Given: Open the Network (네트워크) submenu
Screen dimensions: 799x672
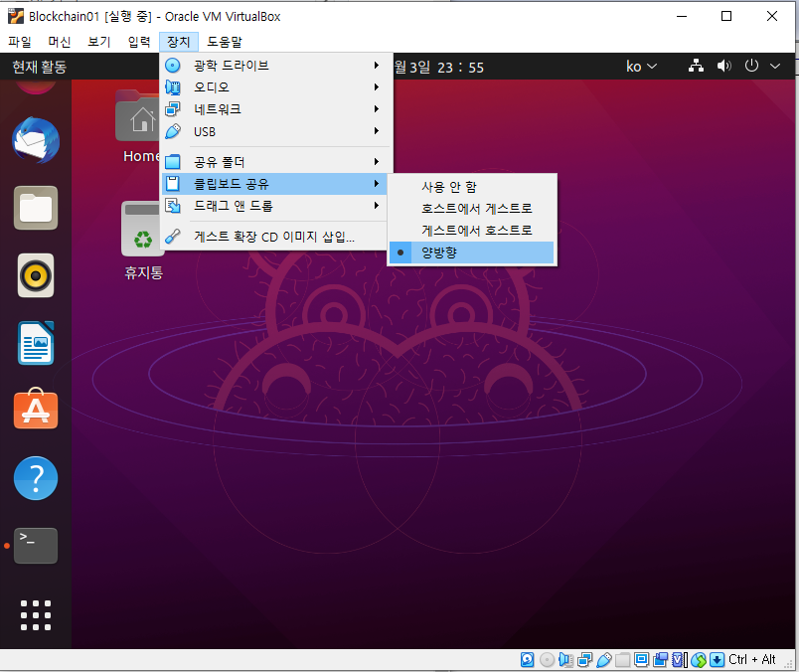Looking at the screenshot, I should pos(276,109).
